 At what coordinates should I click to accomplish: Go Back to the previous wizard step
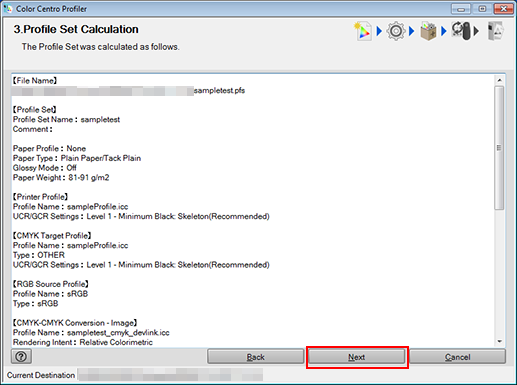(x=255, y=357)
